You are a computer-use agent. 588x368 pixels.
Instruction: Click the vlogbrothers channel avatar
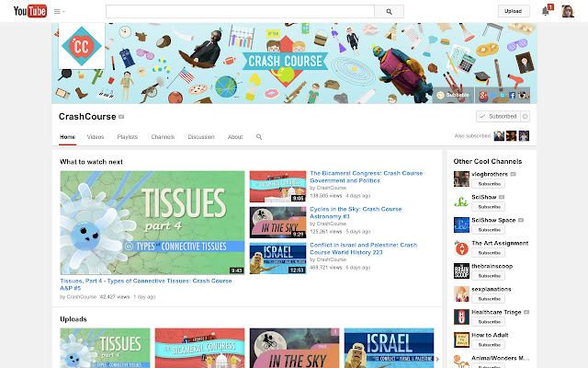pyautogui.click(x=461, y=179)
